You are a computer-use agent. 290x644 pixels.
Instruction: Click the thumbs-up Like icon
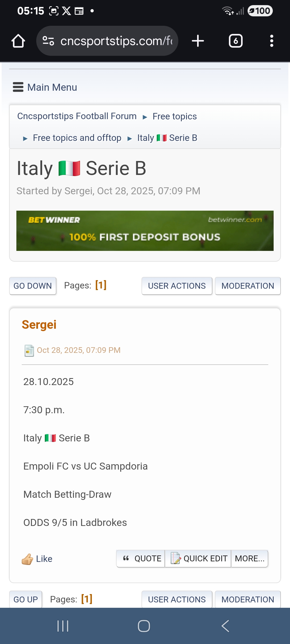pyautogui.click(x=27, y=559)
